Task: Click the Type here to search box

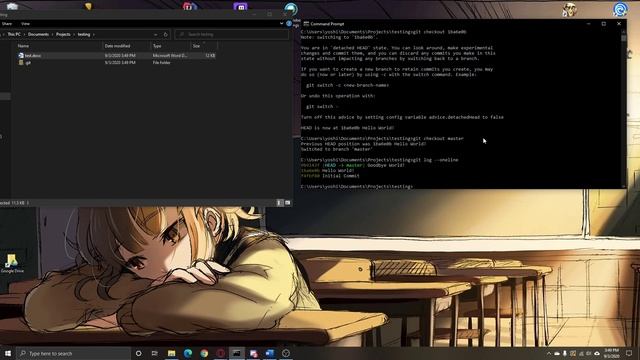Action: (x=73, y=353)
